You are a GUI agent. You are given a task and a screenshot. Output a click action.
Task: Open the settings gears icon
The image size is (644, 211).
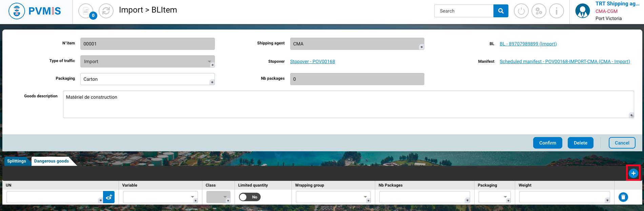(539, 11)
